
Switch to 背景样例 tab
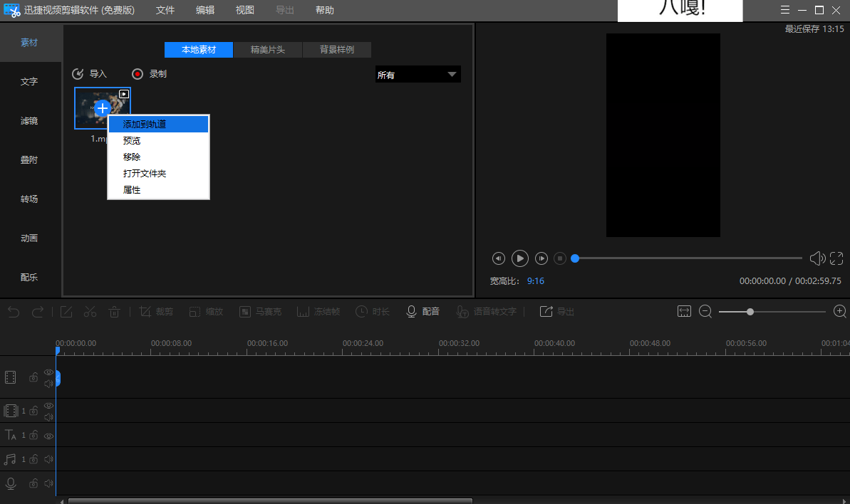pos(336,50)
